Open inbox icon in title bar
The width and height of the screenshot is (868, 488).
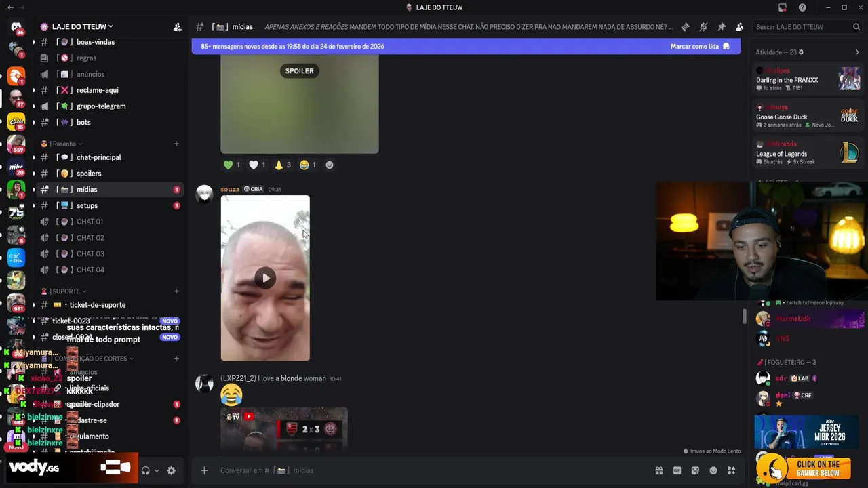pos(783,7)
